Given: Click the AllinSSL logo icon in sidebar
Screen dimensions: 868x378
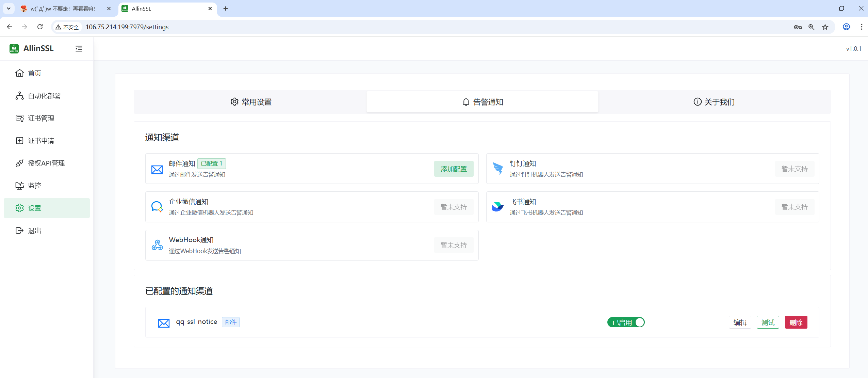Looking at the screenshot, I should tap(14, 49).
